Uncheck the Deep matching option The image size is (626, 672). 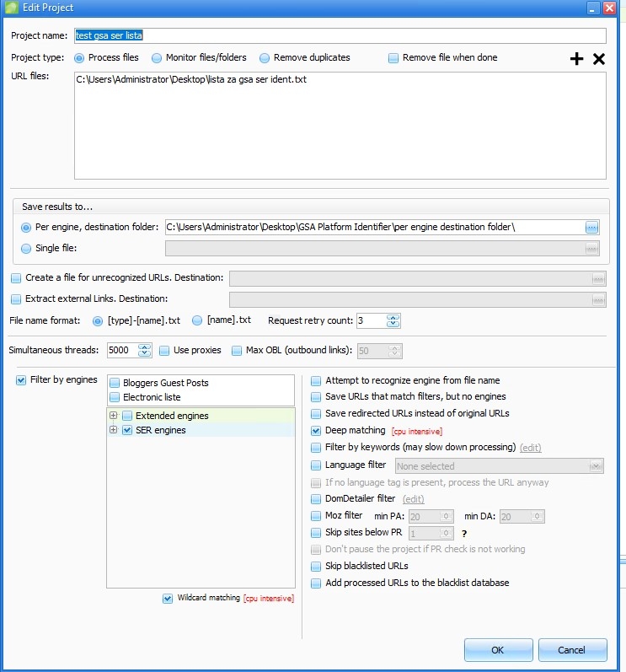316,430
